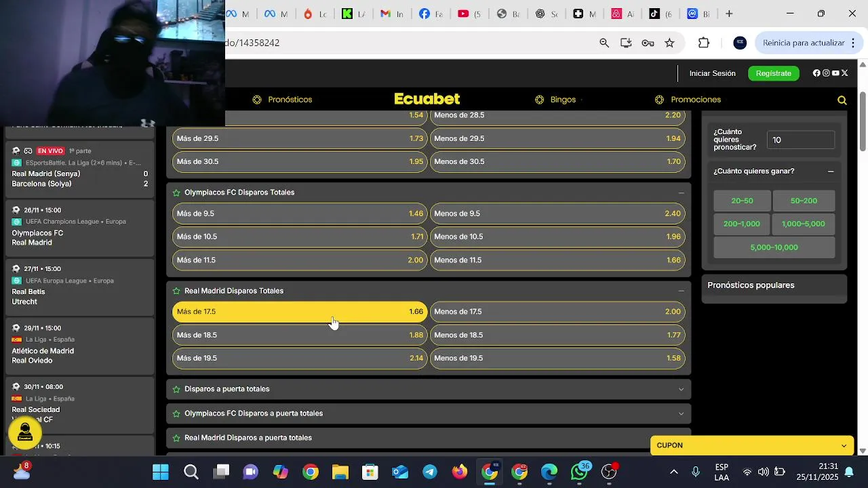Select Más de 11.5 at 2.00
Image resolution: width=868 pixels, height=488 pixels.
point(300,260)
